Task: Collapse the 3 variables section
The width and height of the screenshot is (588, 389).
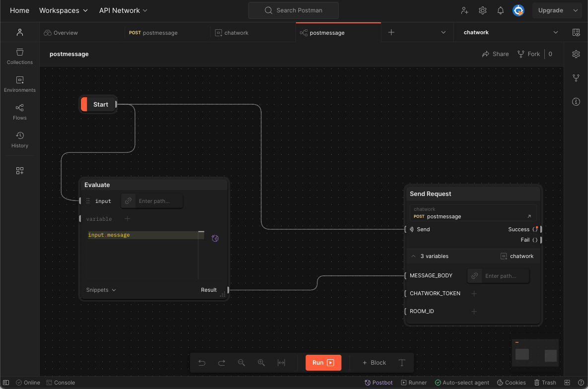Action: [413, 257]
